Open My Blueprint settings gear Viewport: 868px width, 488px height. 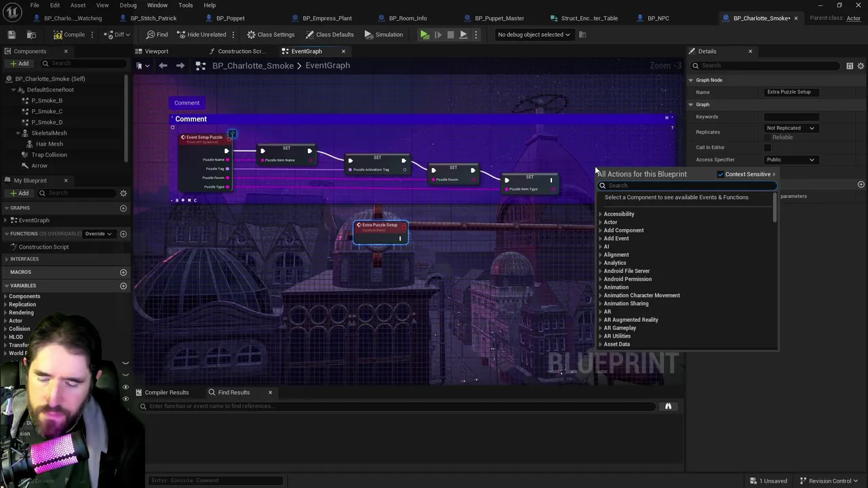pos(123,193)
